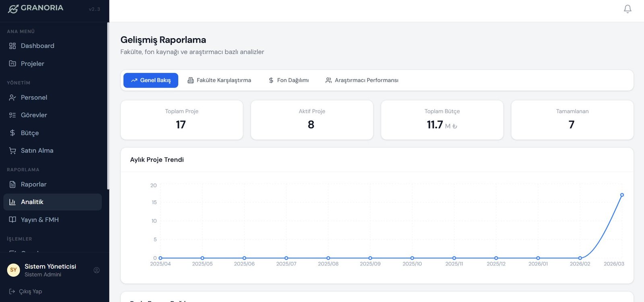Go to Görevler task list
This screenshot has height=302, width=644.
(x=34, y=115)
